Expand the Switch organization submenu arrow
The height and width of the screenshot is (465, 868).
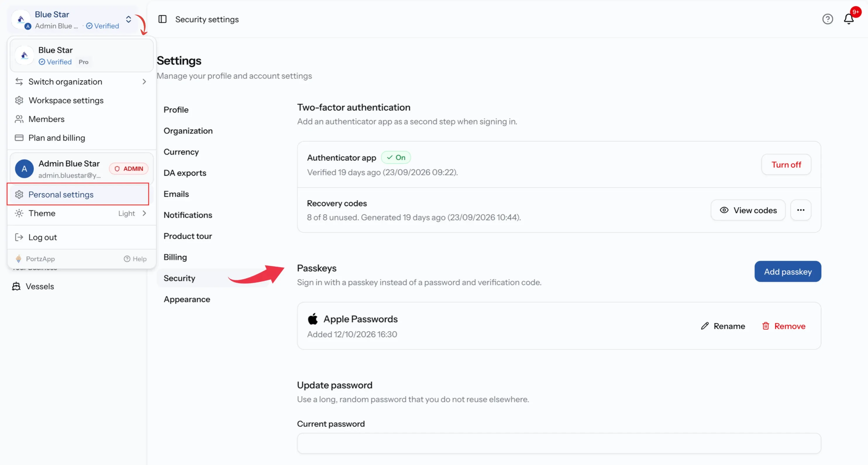144,82
